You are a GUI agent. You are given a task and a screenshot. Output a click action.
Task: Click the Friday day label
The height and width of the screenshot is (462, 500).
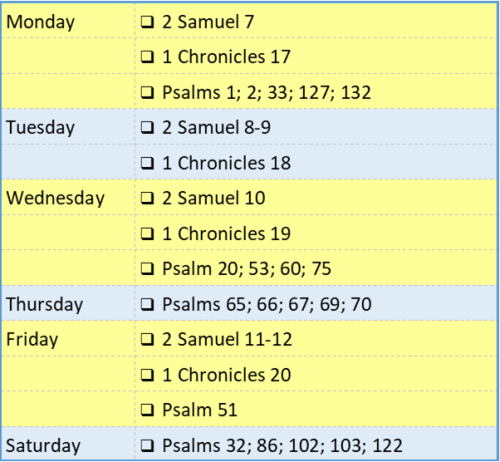coord(32,340)
